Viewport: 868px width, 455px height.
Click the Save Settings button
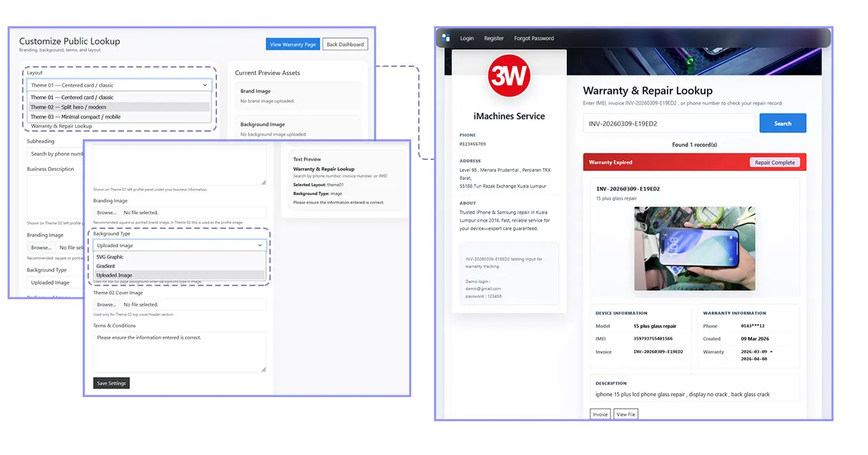pos(111,383)
